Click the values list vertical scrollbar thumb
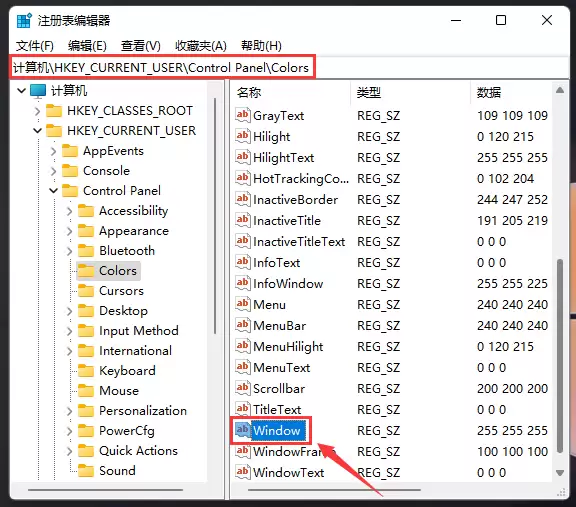Image resolution: width=576 pixels, height=507 pixels. [560, 356]
